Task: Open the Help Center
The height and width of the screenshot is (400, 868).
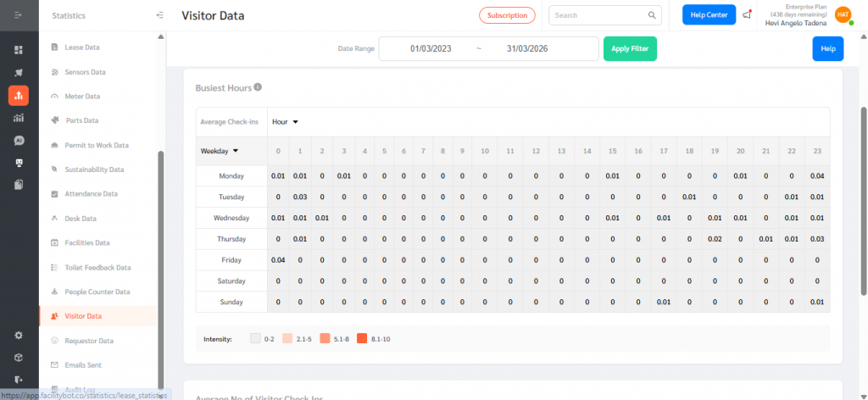Action: (x=709, y=14)
